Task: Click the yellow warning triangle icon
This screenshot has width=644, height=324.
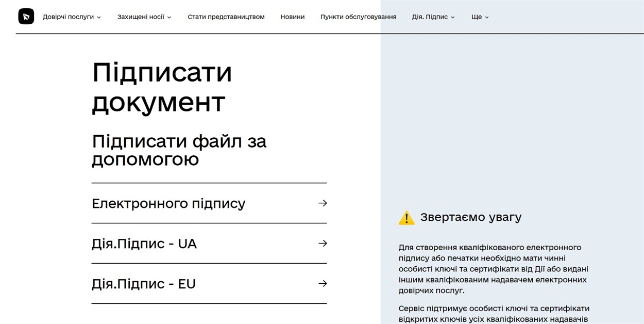Action: click(x=406, y=218)
